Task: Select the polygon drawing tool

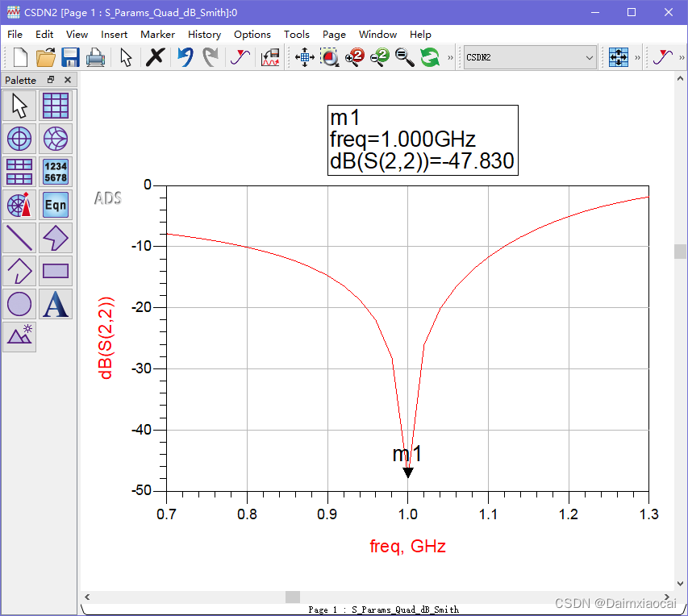Action: click(x=56, y=238)
